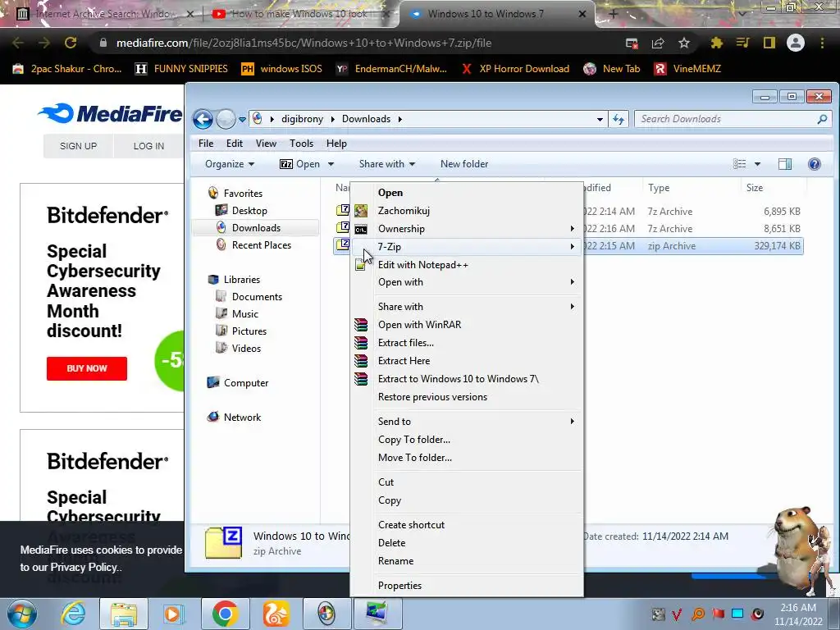The image size is (840, 630).
Task: Bookmark this page with the star icon
Action: tap(684, 43)
